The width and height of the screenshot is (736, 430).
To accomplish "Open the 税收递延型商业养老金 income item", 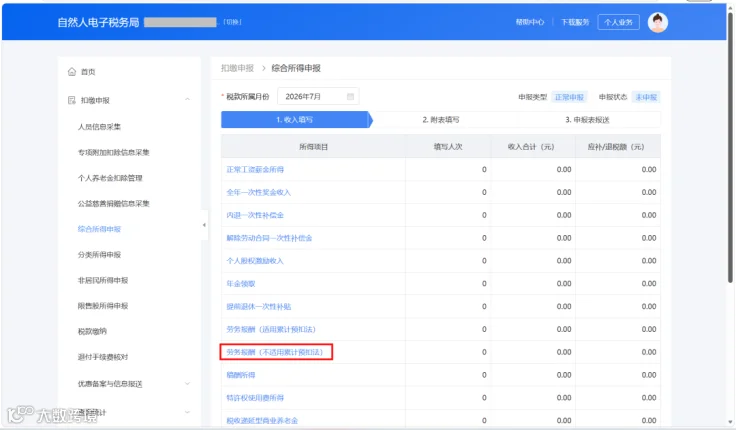I will 262,421.
